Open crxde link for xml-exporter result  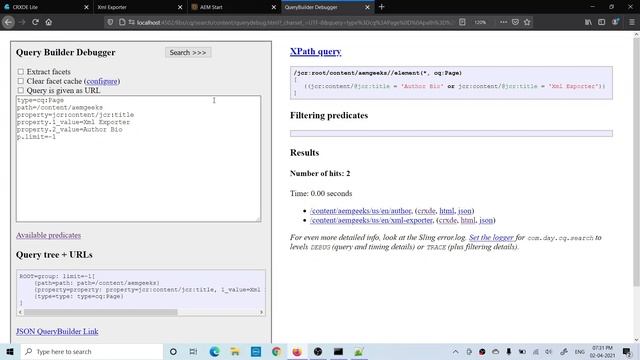tap(448, 220)
